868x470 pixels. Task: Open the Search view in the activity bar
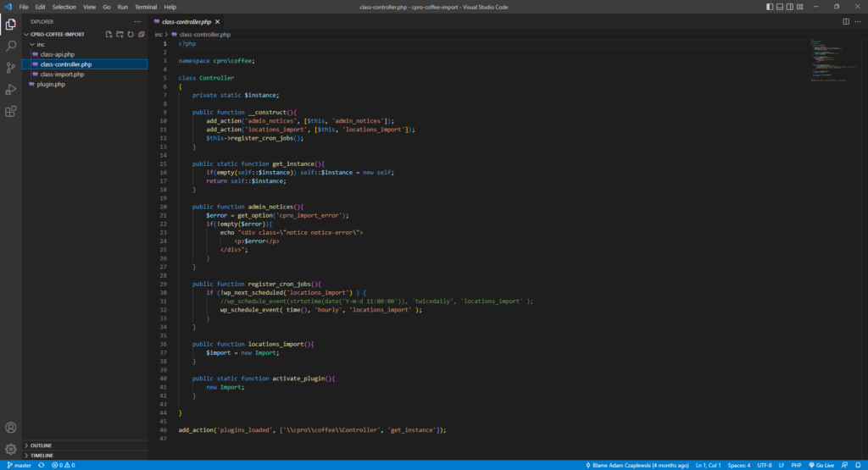10,46
